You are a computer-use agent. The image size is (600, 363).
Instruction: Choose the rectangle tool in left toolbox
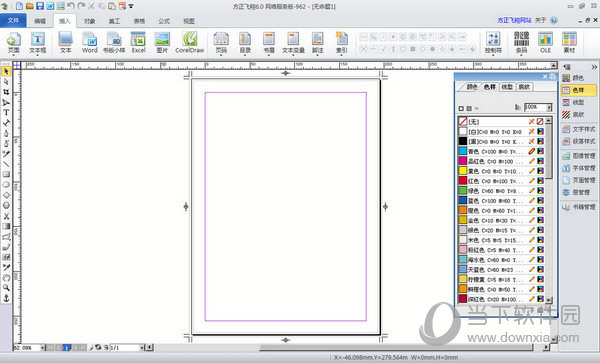[6, 174]
